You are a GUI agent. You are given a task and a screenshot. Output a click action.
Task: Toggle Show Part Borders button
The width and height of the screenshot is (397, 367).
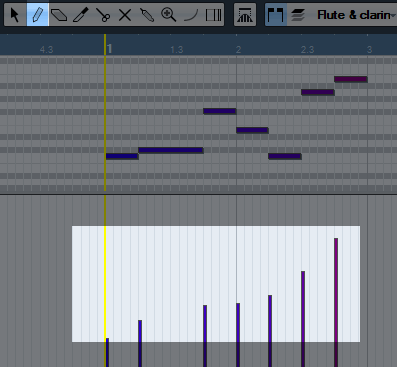click(276, 15)
